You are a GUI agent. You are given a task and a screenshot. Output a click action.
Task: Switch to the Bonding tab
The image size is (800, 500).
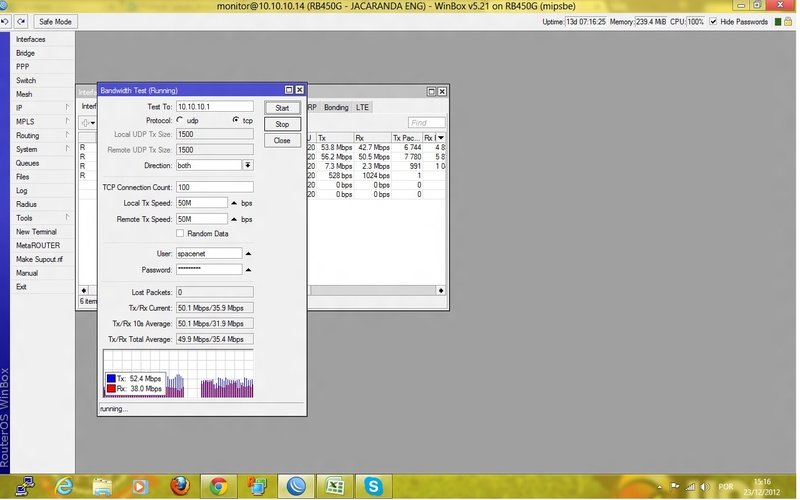click(336, 107)
